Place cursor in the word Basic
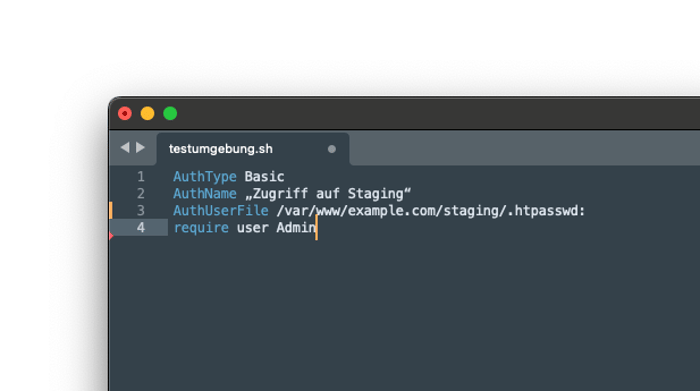 click(264, 177)
